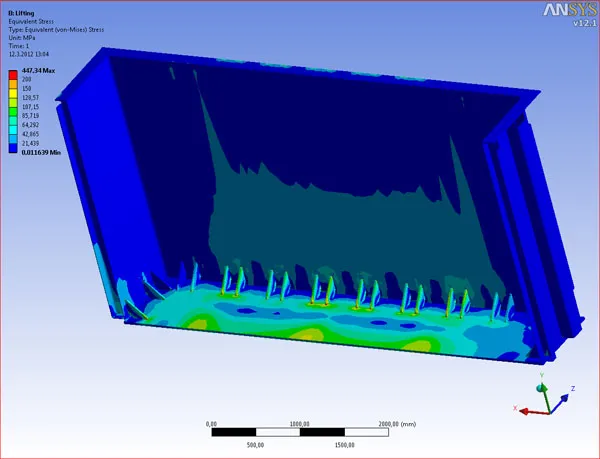The width and height of the screenshot is (600, 459).
Task: Pick the yellow-green 128,57 legend band
Action: coord(12,103)
